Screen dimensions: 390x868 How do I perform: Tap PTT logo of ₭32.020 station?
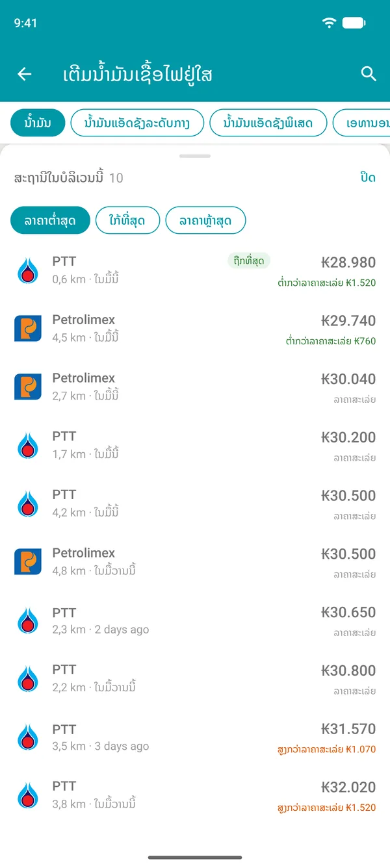coord(28,795)
